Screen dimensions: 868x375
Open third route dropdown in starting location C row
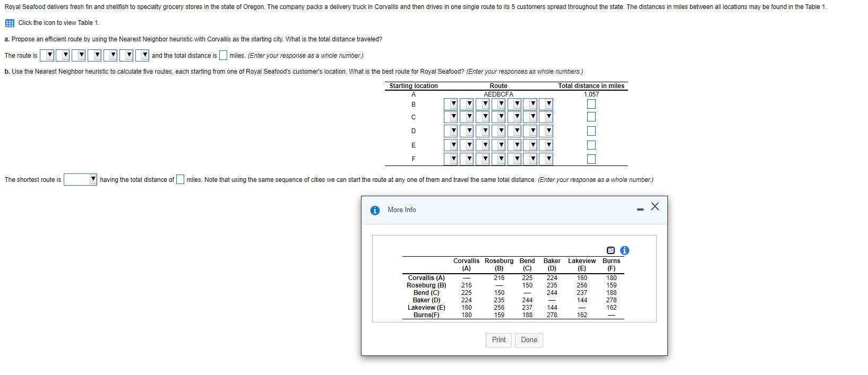point(483,117)
